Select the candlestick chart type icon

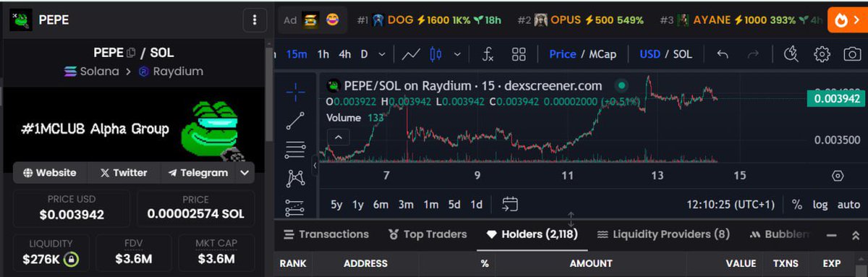point(435,54)
